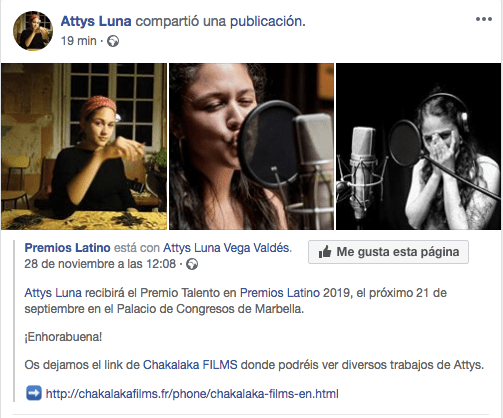Click the '19 min' post timestamp
Screen dimensions: 503x418
[x=79, y=41]
